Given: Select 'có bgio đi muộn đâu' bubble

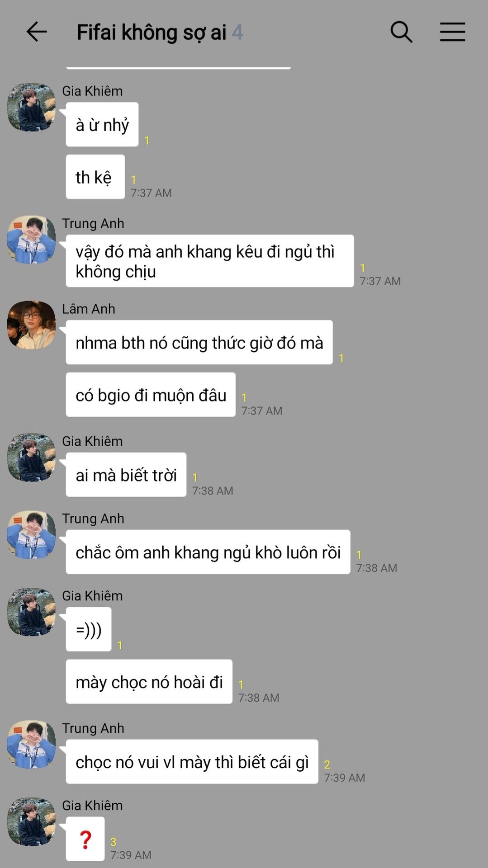Looking at the screenshot, I should click(151, 395).
